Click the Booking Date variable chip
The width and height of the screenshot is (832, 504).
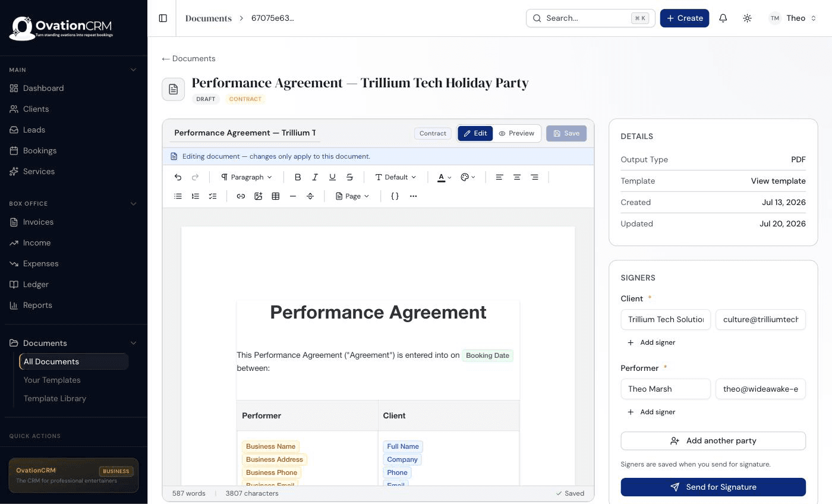pos(487,355)
